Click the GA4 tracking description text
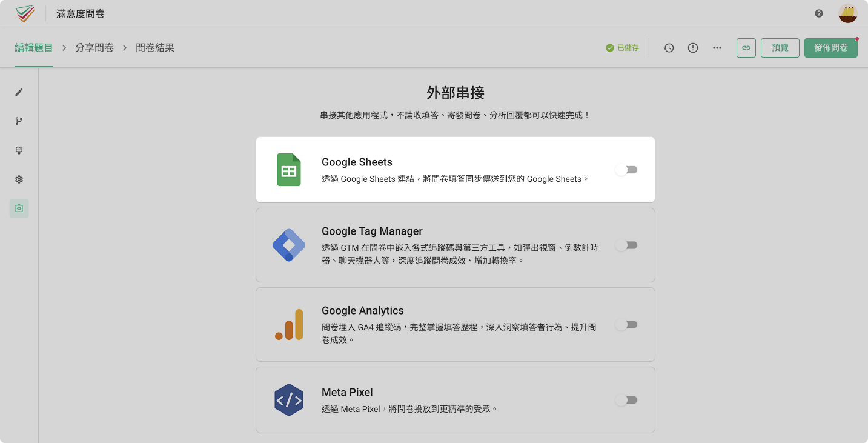The width and height of the screenshot is (868, 443). tap(459, 333)
